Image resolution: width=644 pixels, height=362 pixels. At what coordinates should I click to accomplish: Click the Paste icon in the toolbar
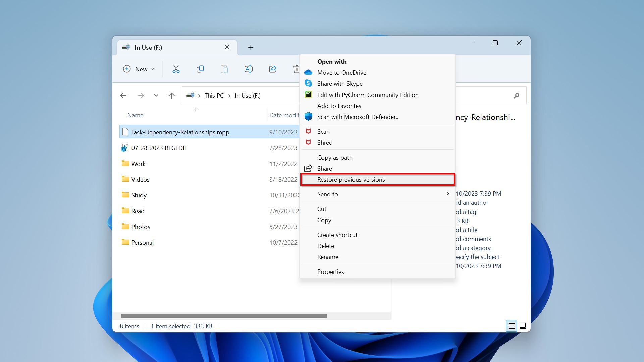224,68
